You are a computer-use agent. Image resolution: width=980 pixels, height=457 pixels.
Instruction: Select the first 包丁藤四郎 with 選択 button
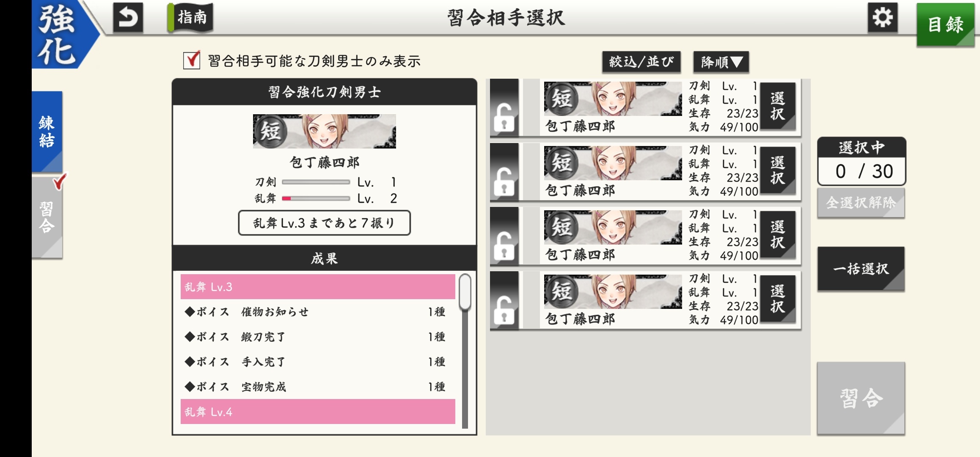(777, 107)
